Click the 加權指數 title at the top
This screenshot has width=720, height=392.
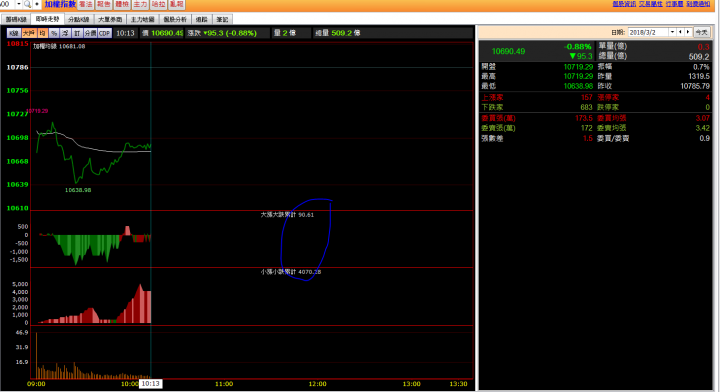[x=60, y=4]
